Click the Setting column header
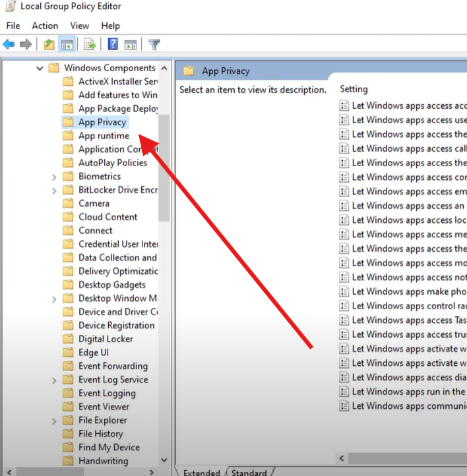Image resolution: width=467 pixels, height=476 pixels. (x=354, y=89)
